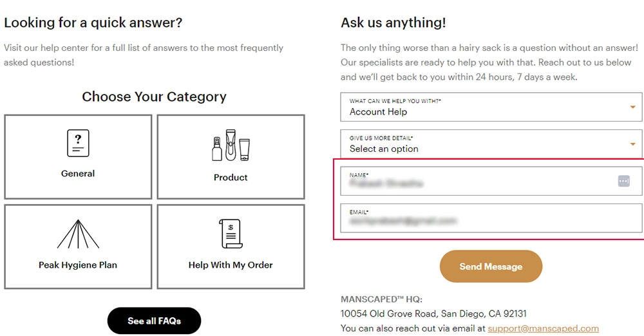
Task: Choose Help With My Order label
Action: [231, 265]
